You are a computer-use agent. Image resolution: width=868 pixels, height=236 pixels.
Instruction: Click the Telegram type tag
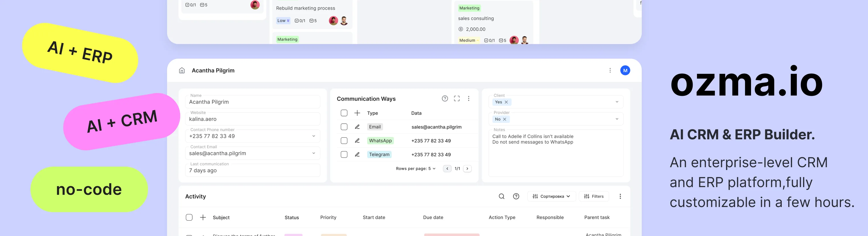[379, 154]
